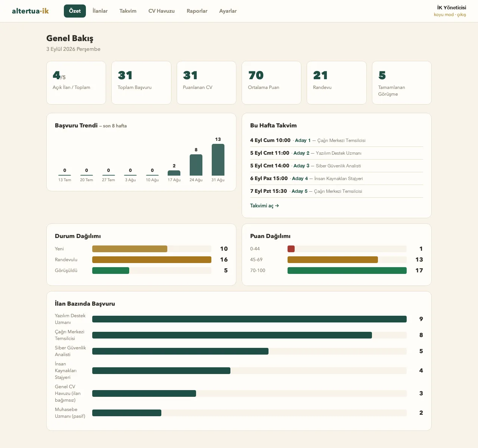The image size is (478, 448).
Task: Open Ayarlar settings tab
Action: pyautogui.click(x=228, y=11)
